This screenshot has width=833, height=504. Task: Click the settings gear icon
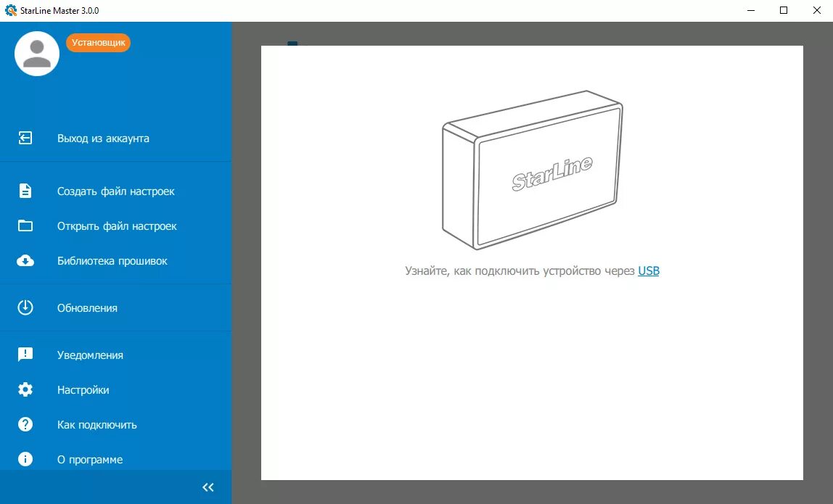click(x=25, y=389)
